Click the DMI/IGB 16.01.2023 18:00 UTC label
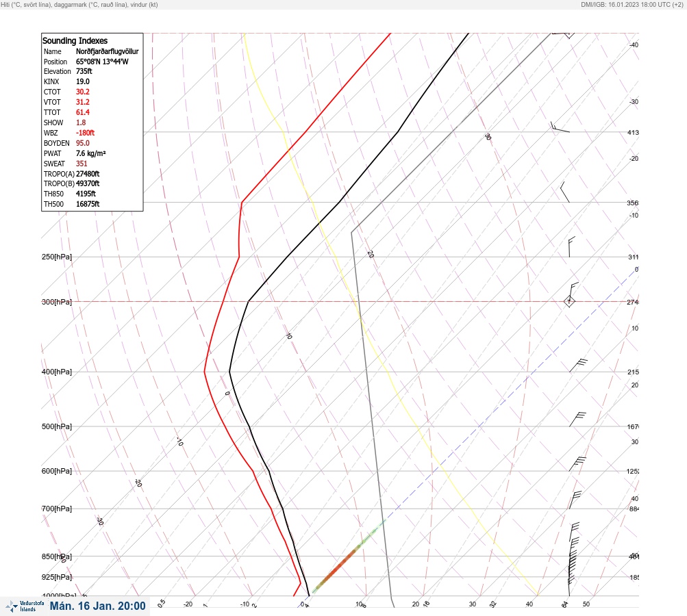The height and width of the screenshot is (616, 687). point(632,5)
